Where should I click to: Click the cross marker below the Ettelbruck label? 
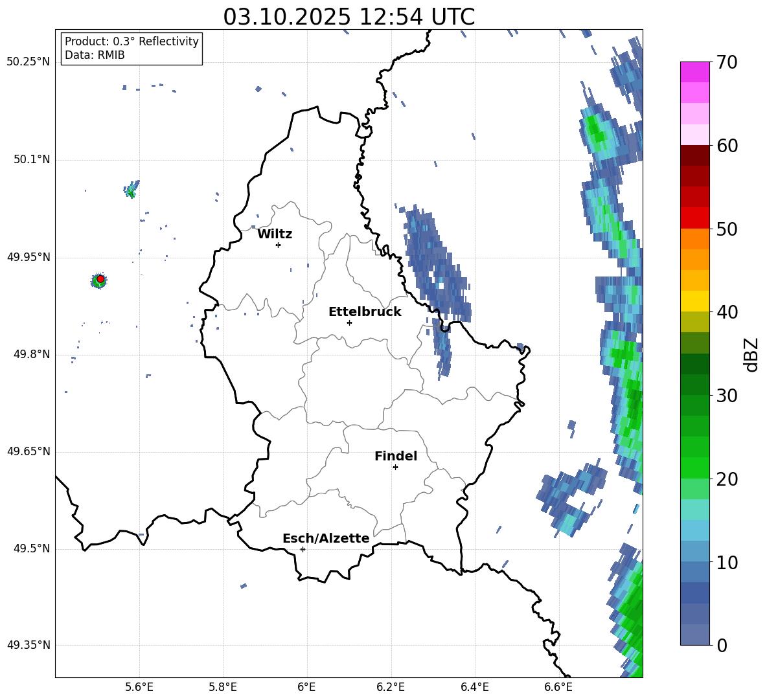(x=349, y=322)
